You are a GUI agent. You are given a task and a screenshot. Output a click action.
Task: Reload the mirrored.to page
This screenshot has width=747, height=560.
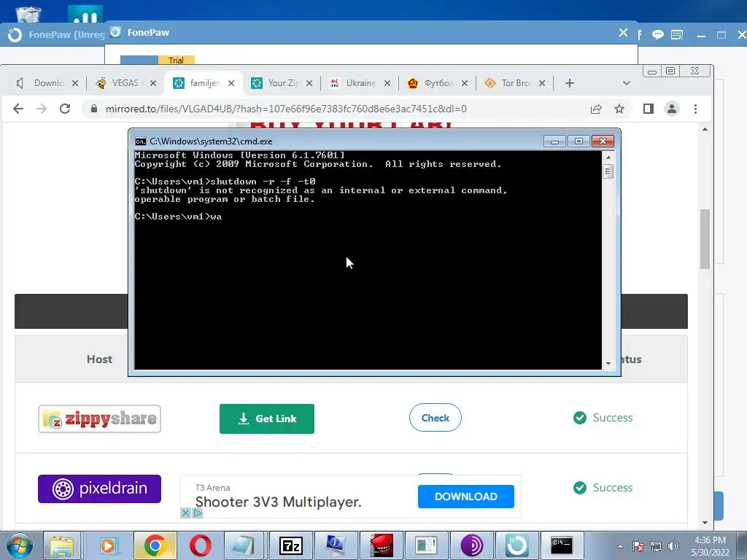[65, 109]
